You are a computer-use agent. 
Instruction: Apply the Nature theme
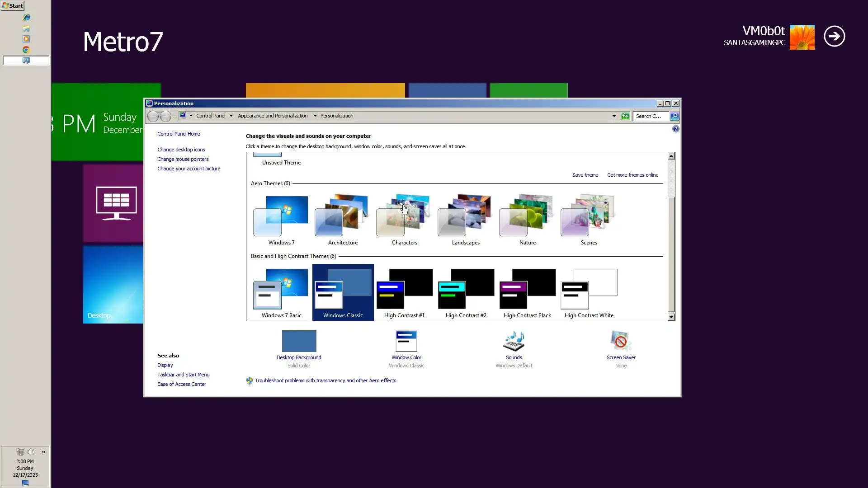click(527, 217)
